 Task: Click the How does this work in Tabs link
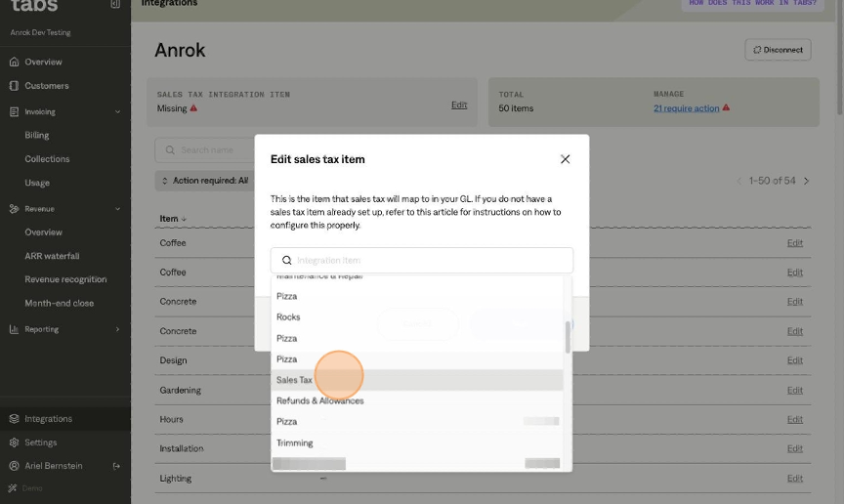(x=752, y=3)
